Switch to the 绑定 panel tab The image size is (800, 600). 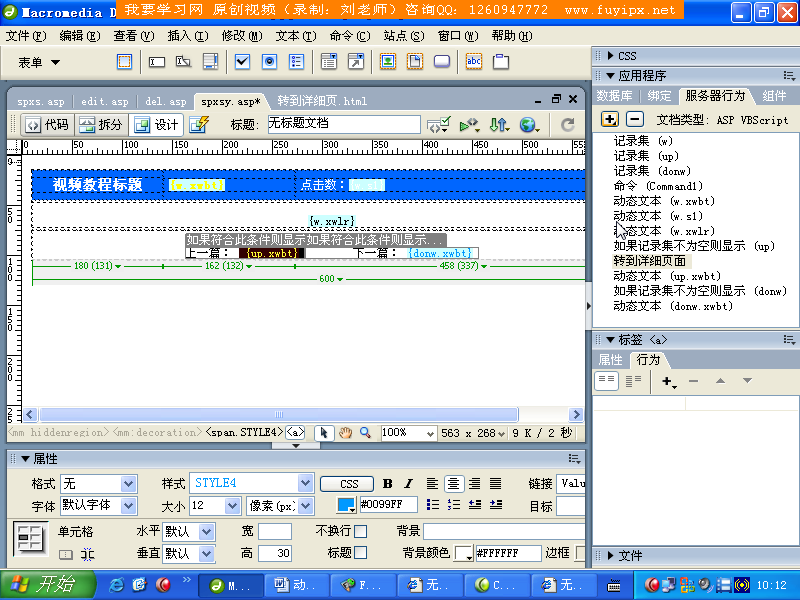coord(659,96)
